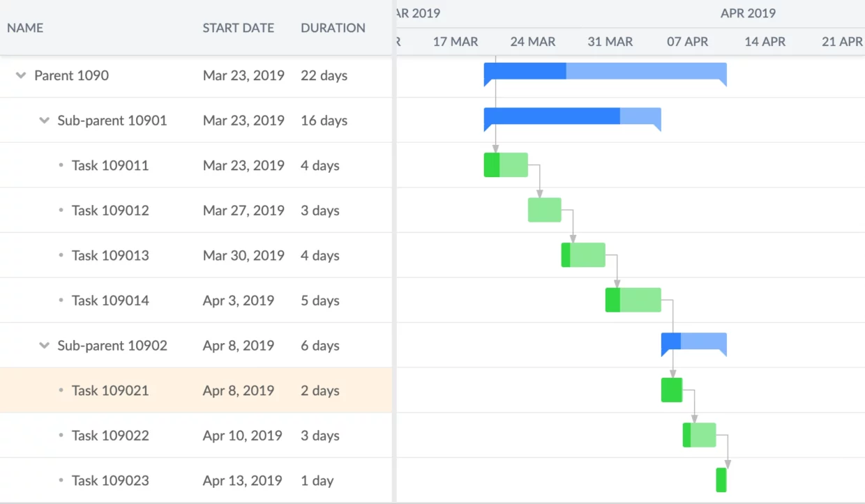Click the Mar 27, 2019 start date
This screenshot has height=504, width=865.
243,211
